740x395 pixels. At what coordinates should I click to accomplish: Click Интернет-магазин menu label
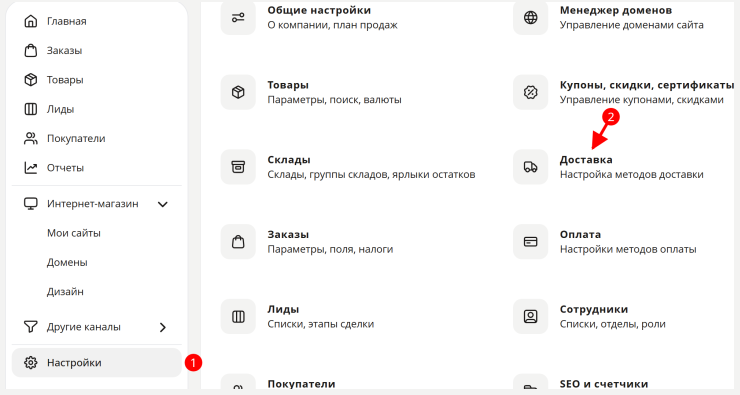92,204
